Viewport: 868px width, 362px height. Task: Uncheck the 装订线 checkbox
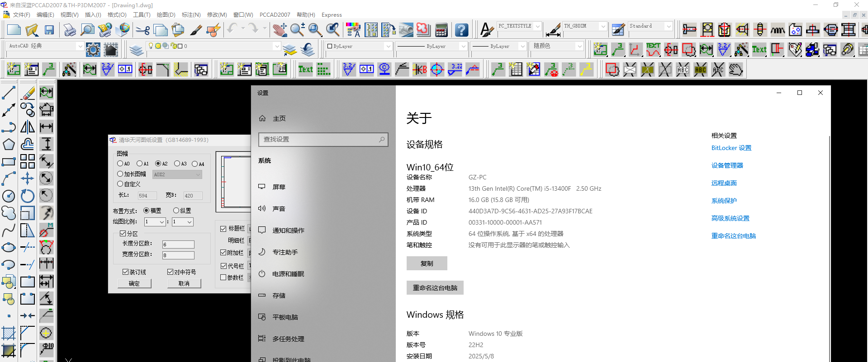pyautogui.click(x=126, y=272)
